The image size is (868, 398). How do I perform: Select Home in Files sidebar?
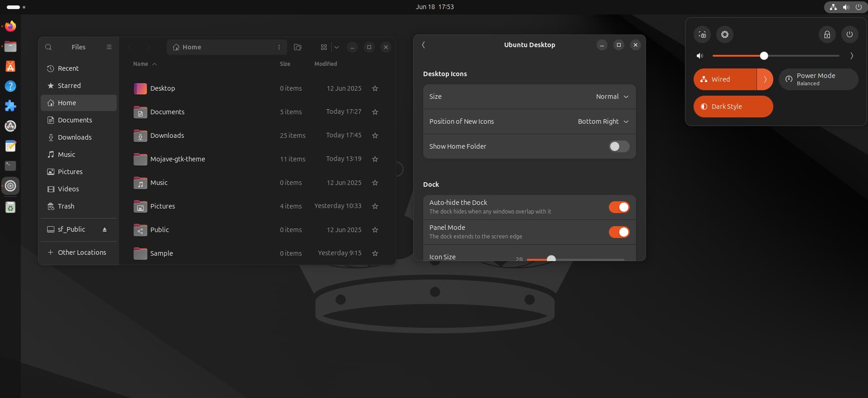pyautogui.click(x=79, y=103)
